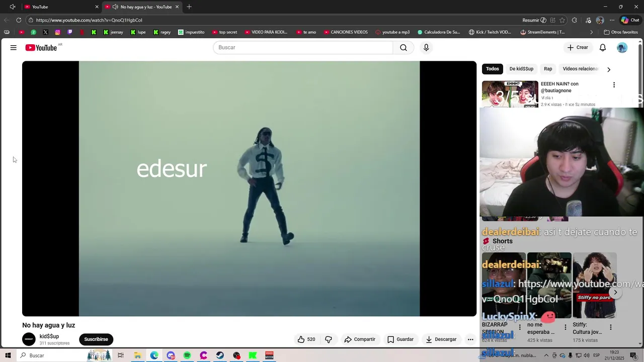644x362 pixels.
Task: Mute the playing tab's speaker icon
Action: pos(115,7)
